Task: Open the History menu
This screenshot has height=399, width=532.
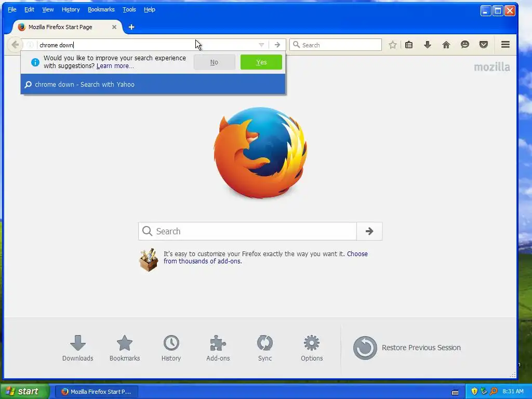Action: point(71,9)
